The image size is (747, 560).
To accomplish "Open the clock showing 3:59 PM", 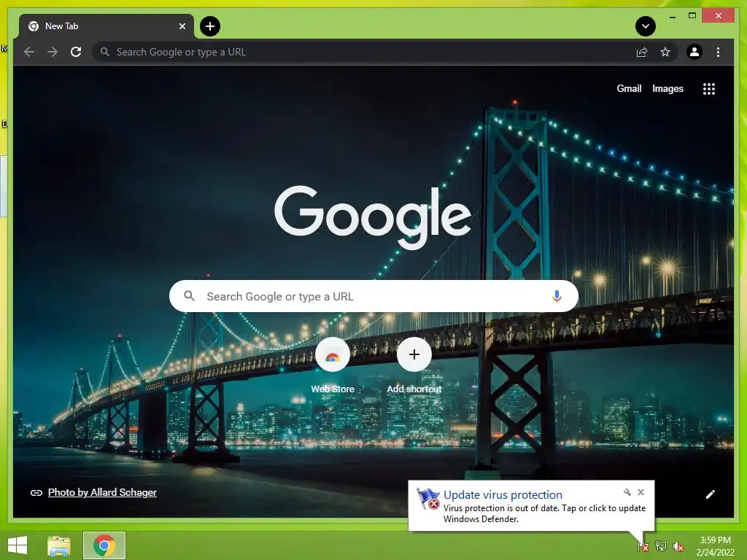I will click(x=715, y=546).
